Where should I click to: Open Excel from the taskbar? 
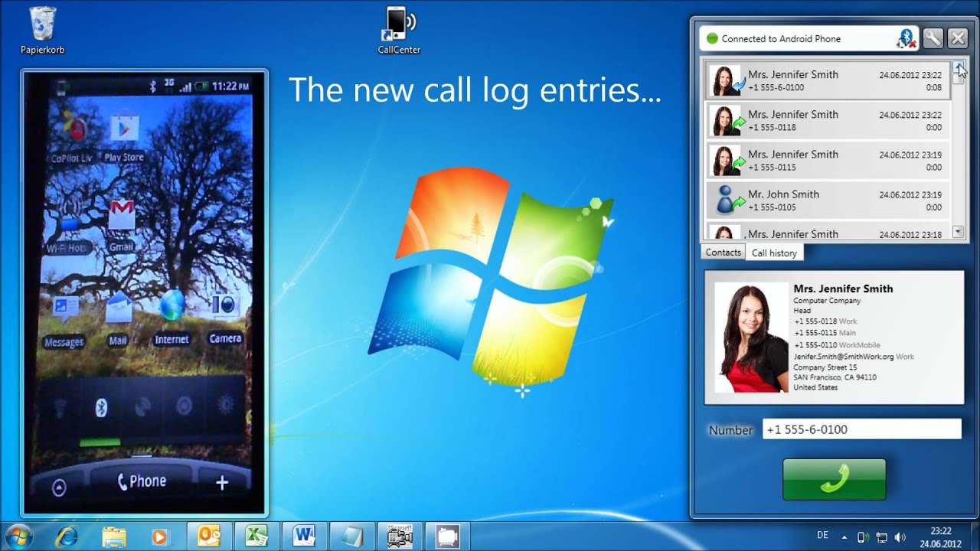pos(256,536)
